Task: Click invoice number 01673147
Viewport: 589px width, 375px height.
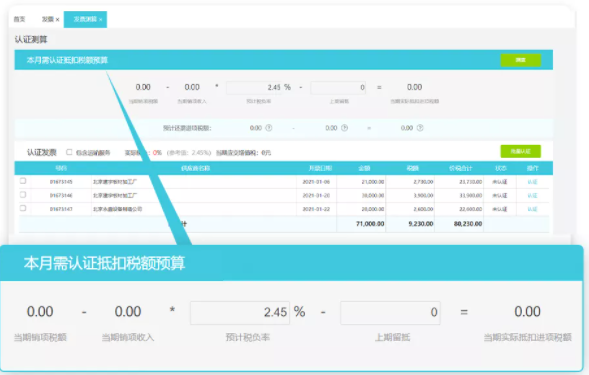Action: pyautogui.click(x=61, y=209)
